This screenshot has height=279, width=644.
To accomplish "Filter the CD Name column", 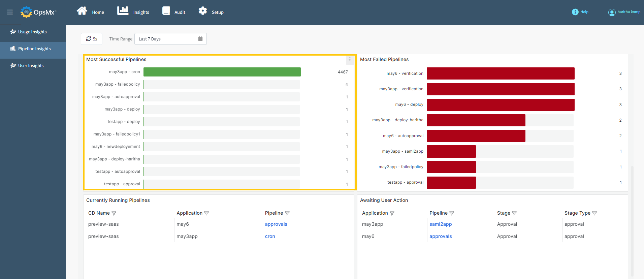I will click(x=114, y=213).
